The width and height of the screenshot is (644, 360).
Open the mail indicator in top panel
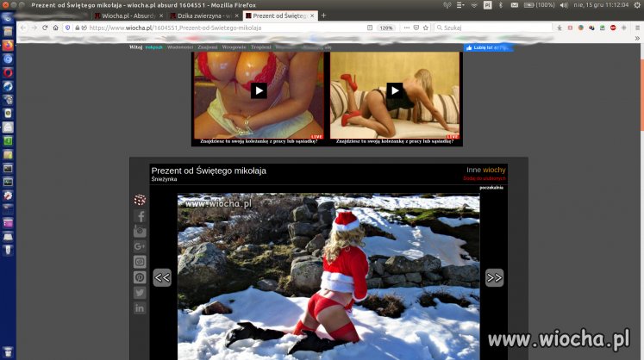[x=514, y=5]
